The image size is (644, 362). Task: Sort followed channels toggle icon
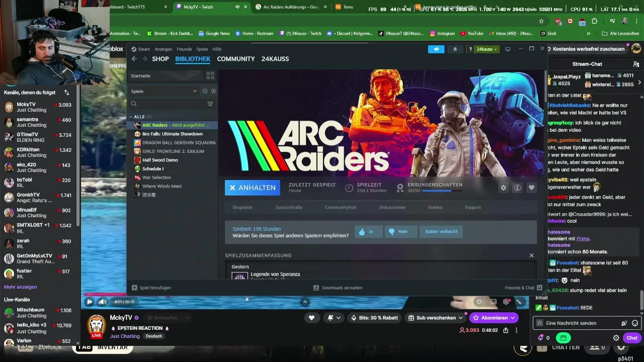[x=67, y=93]
